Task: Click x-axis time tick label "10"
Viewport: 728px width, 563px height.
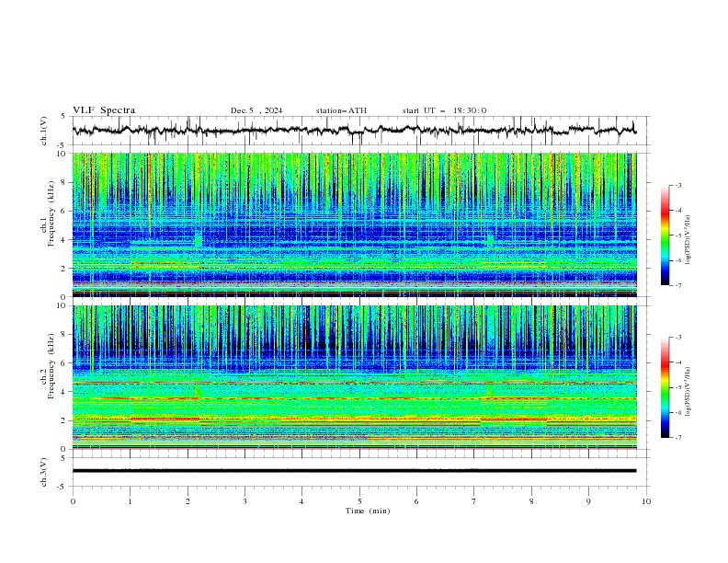Action: click(x=646, y=501)
